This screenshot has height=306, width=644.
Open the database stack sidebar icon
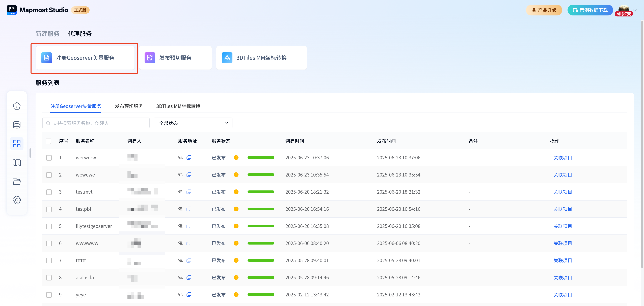point(17,125)
